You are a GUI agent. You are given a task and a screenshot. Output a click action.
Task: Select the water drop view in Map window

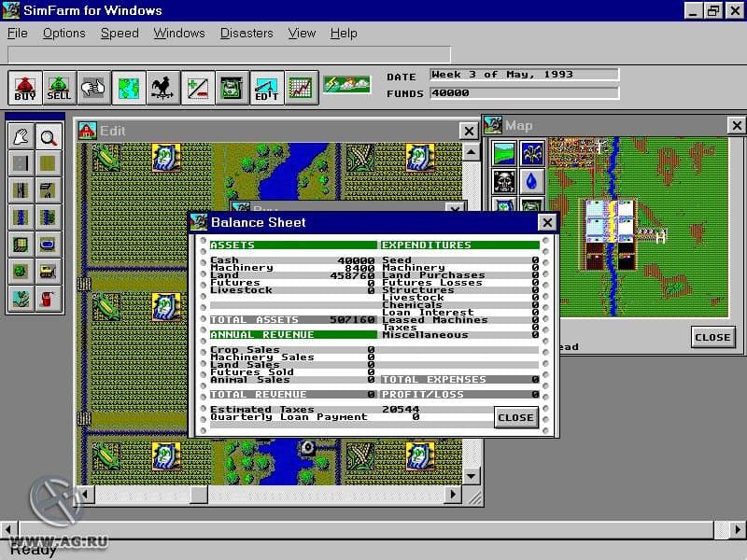click(x=531, y=181)
